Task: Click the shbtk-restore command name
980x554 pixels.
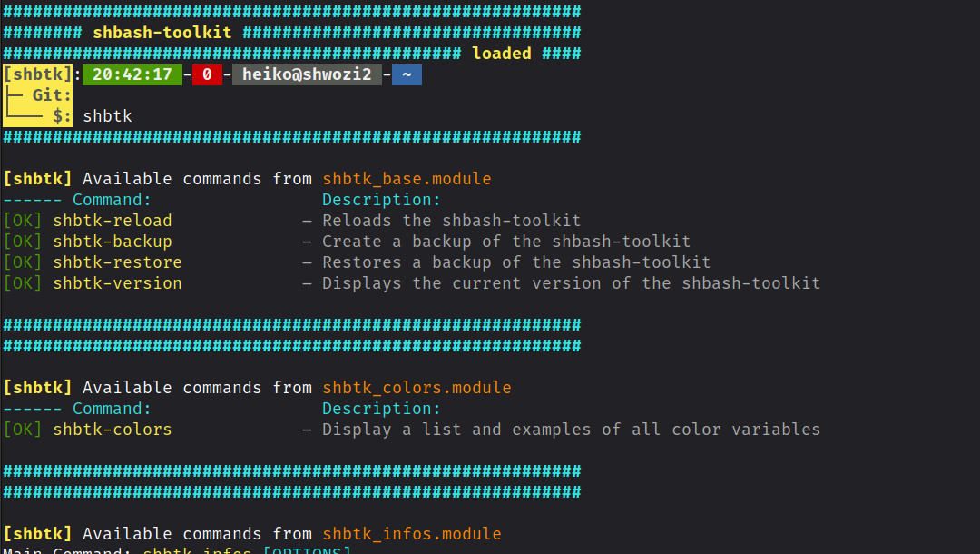Action: [x=117, y=262]
